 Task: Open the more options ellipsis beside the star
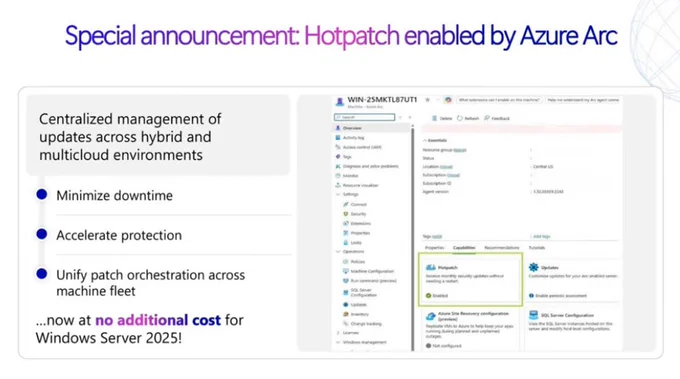(438, 100)
